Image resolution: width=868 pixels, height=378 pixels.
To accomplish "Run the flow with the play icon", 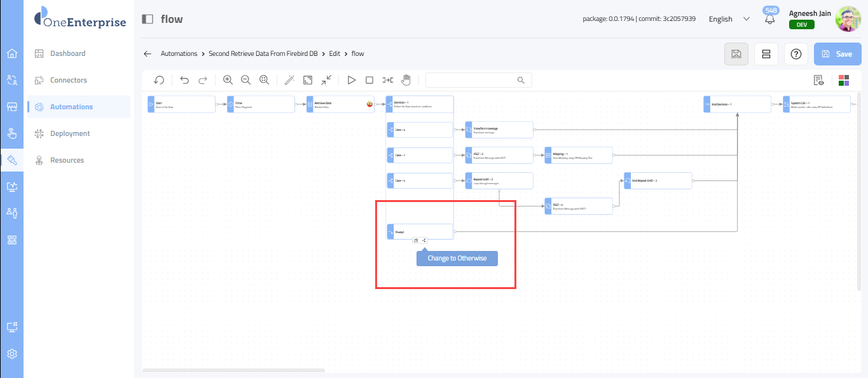I will click(351, 80).
